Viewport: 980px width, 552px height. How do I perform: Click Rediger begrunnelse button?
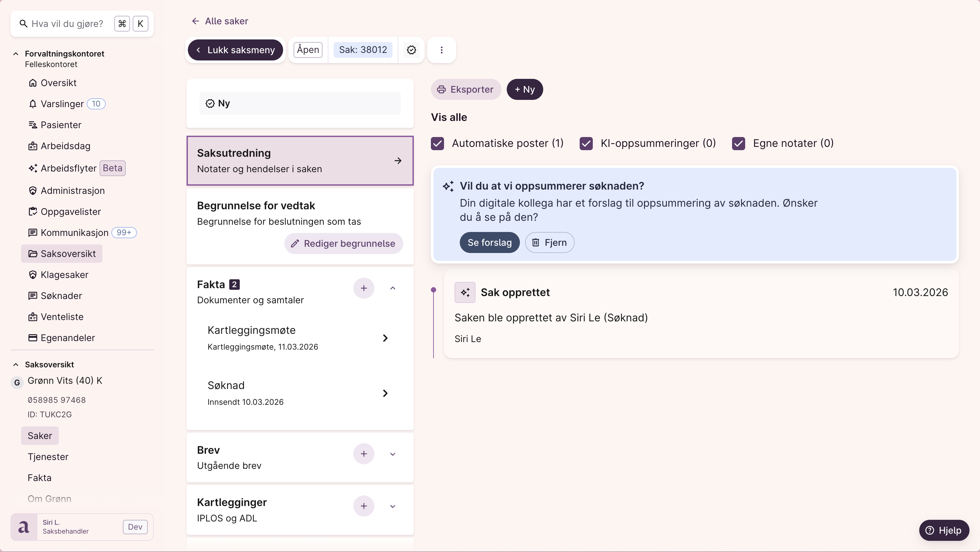(x=343, y=244)
